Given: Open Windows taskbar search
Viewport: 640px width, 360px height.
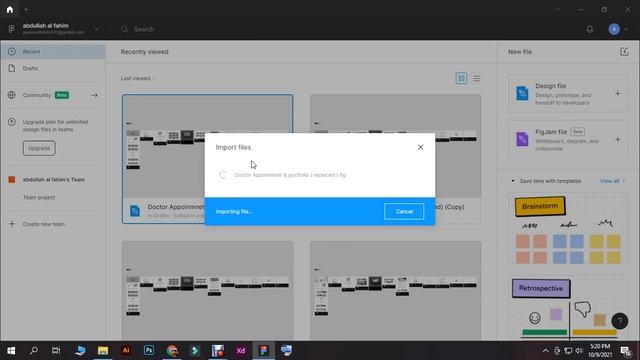Looking at the screenshot, I should click(x=34, y=351).
